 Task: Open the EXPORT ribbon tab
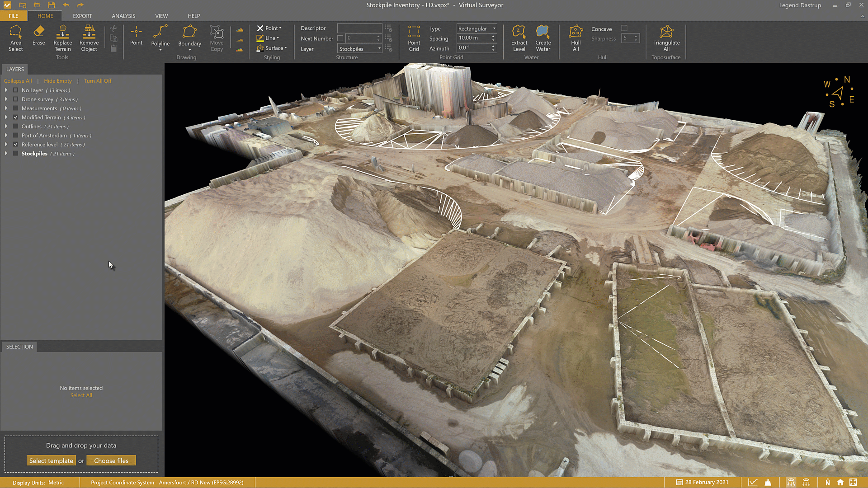point(82,16)
